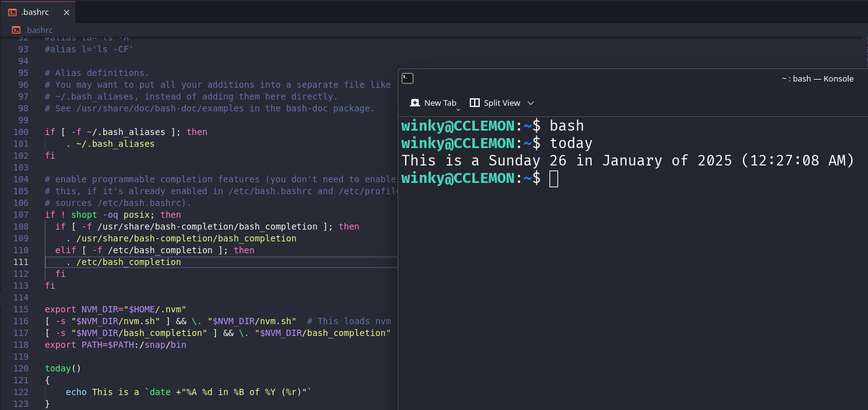
Task: Click the breadcrumb .bashrc file icon
Action: coord(16,30)
